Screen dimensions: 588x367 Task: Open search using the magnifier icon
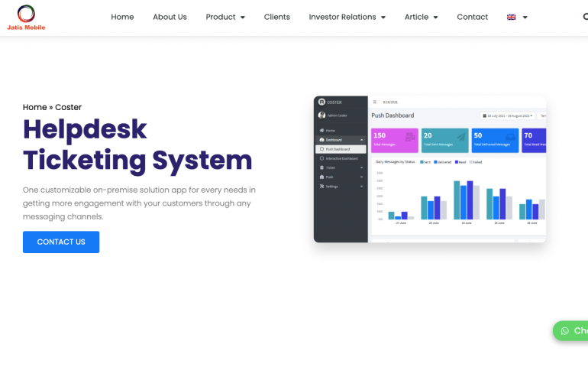pos(584,17)
